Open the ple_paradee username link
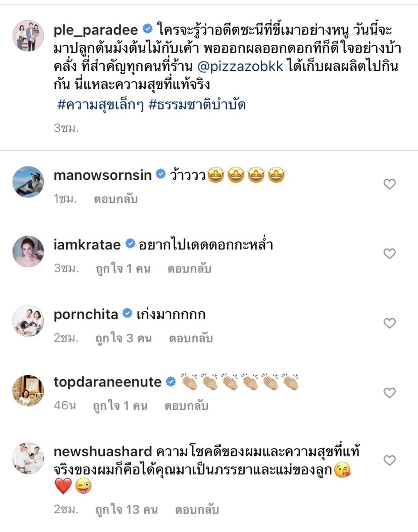Screen dimensions: 418x532 point(96,30)
